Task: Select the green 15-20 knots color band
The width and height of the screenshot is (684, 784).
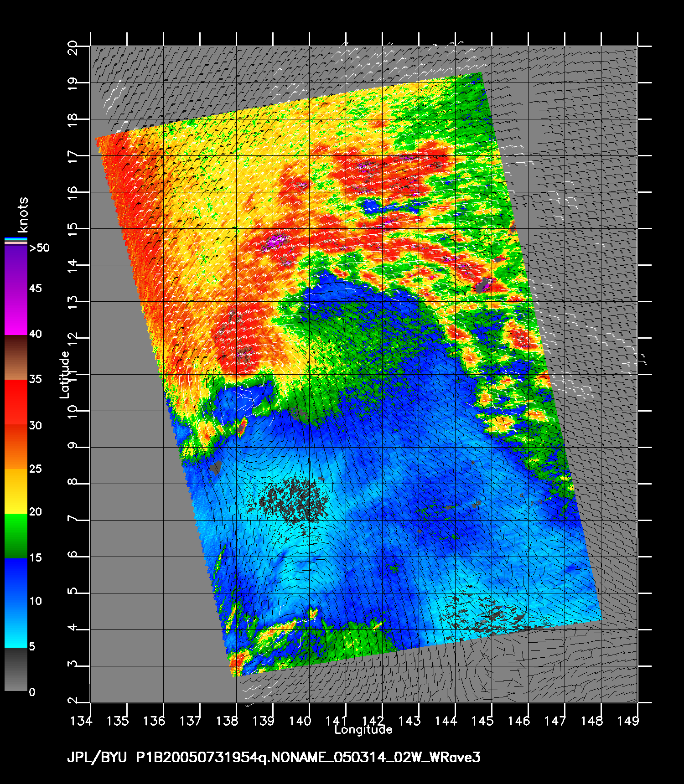Action: tap(16, 536)
